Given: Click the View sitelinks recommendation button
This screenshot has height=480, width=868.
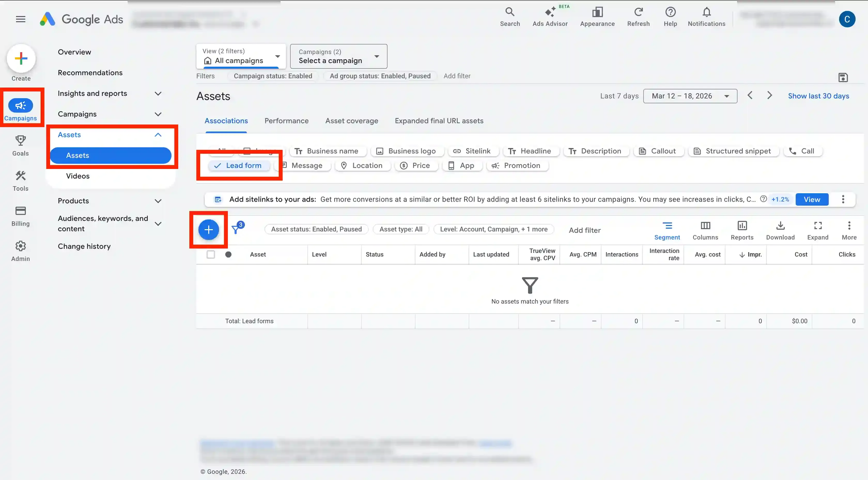Looking at the screenshot, I should click(812, 199).
